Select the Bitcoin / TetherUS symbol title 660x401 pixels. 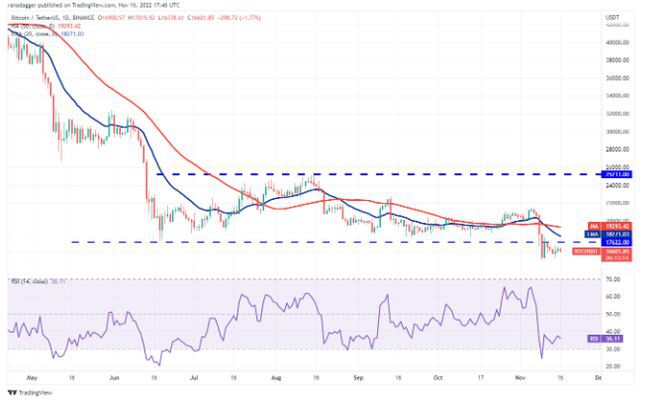[42, 18]
